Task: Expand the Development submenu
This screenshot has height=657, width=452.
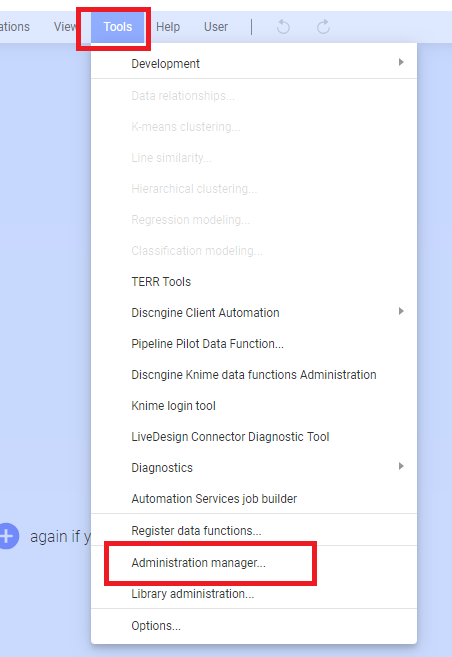Action: (x=254, y=63)
